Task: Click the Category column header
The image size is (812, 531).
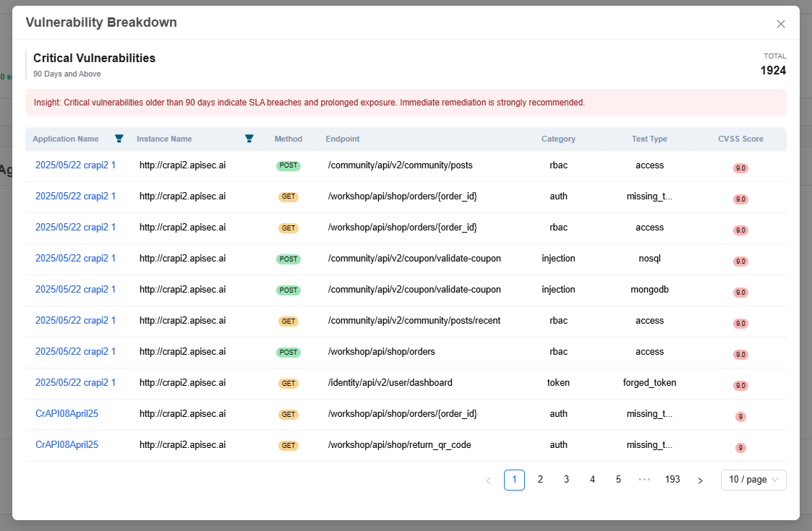Action: coord(558,139)
